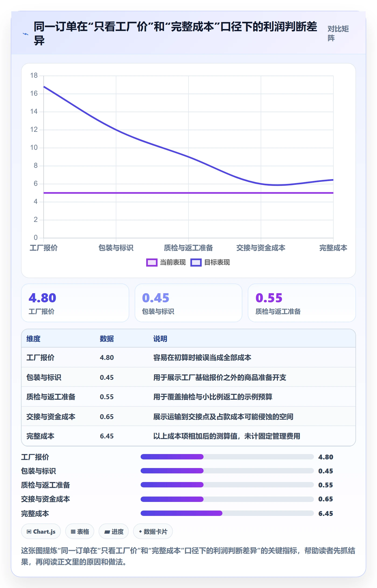The image size is (377, 588).
Task: Click the 维度 column header
Action: (33, 339)
